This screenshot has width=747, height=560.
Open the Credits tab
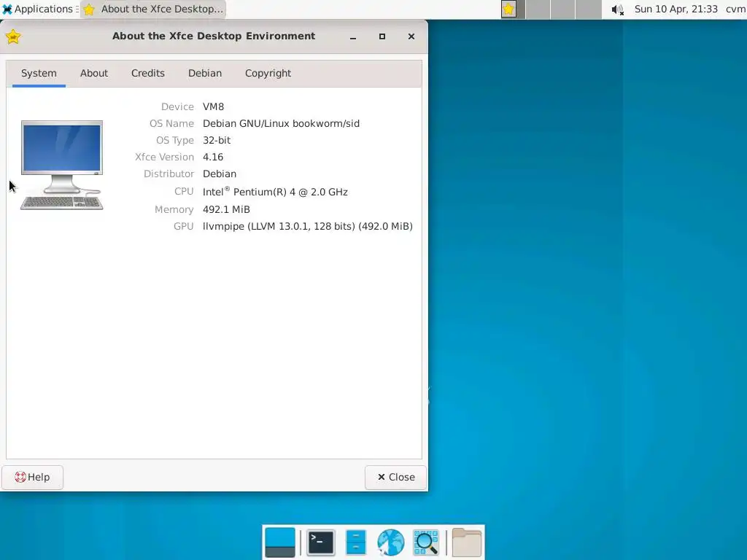click(147, 74)
